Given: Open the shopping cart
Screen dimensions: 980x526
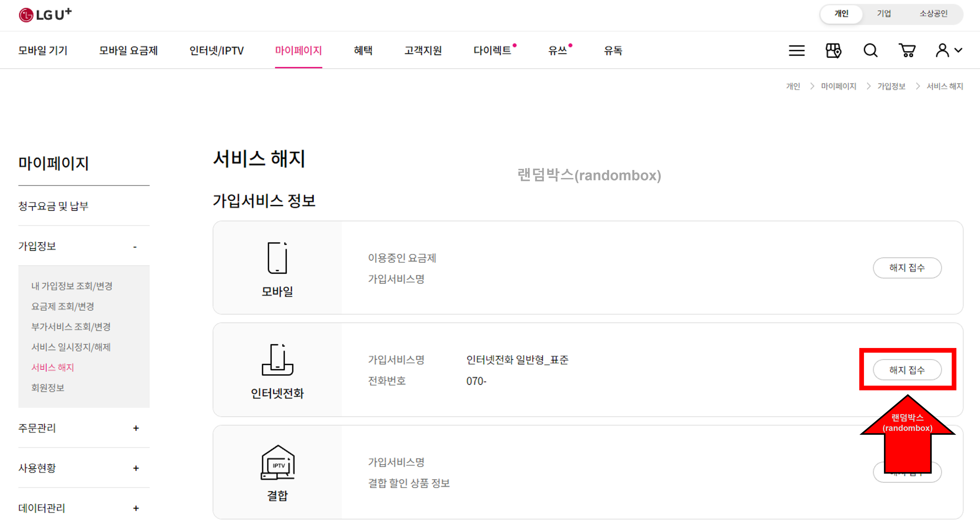Looking at the screenshot, I should point(907,50).
